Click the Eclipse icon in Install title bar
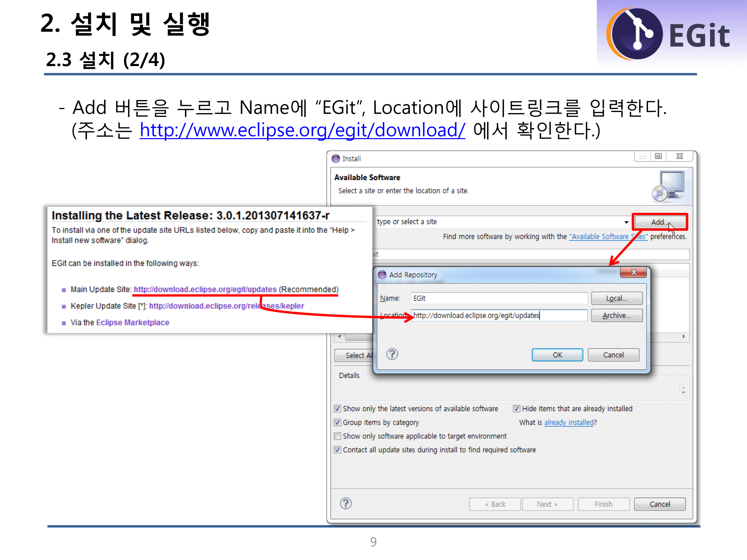 click(336, 159)
